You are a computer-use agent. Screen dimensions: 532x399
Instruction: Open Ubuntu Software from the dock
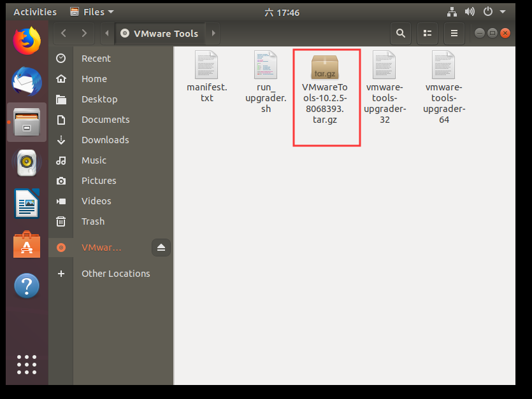27,244
